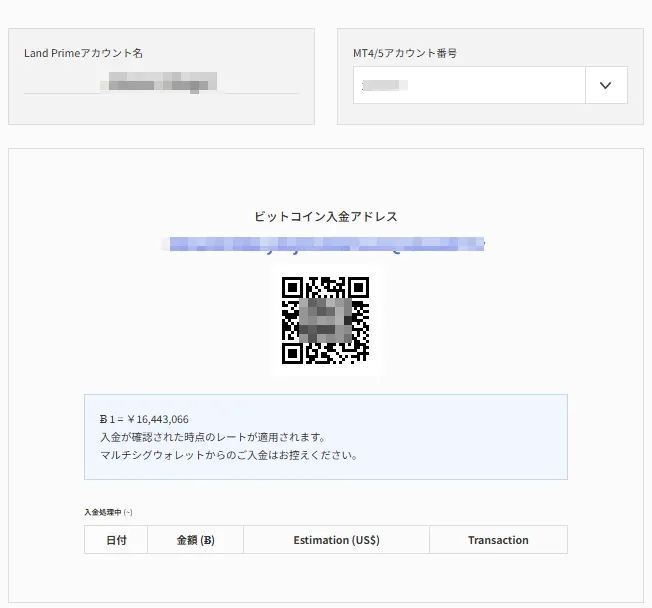
Task: Open the MT4/5 account number dropdown arrow
Action: (606, 85)
